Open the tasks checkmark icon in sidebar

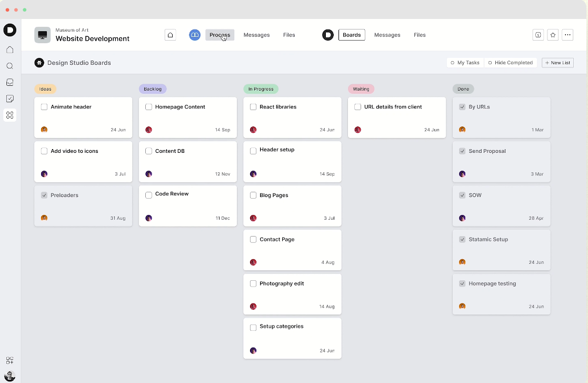pos(10,99)
